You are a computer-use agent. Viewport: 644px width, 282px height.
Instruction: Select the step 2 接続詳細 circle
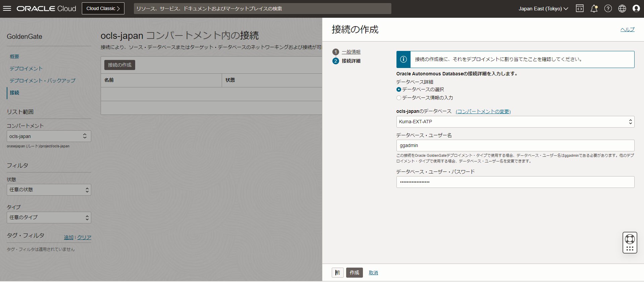336,61
